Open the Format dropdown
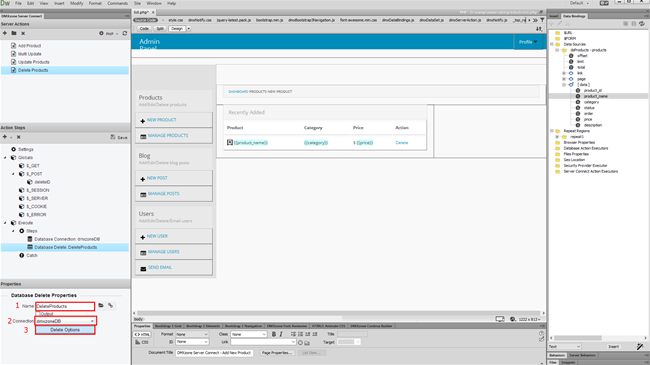650x365 pixels. tap(192, 334)
